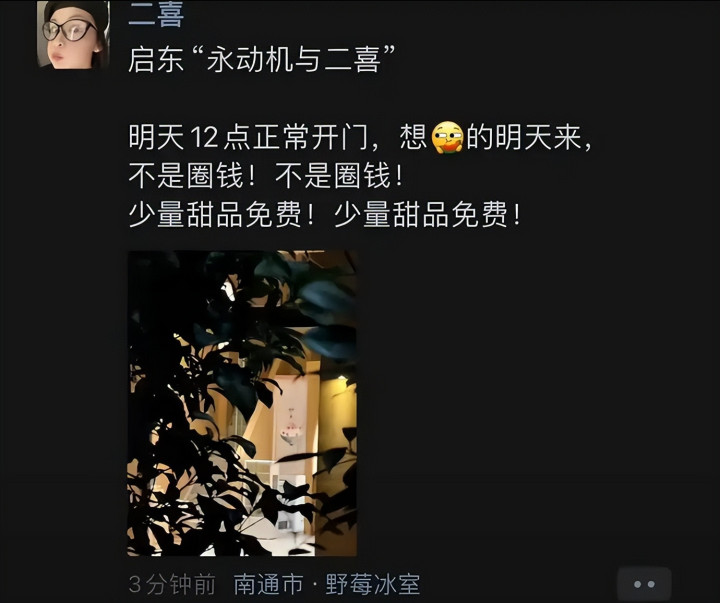Click the text 少量甜品免费！少量甜品免费！
The height and width of the screenshot is (603, 720).
[x=324, y=214]
